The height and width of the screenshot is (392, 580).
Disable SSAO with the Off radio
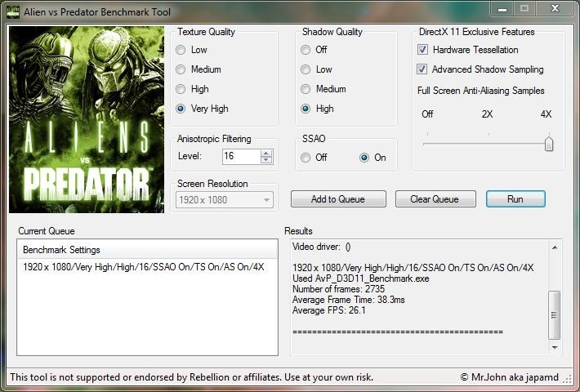[x=306, y=158]
